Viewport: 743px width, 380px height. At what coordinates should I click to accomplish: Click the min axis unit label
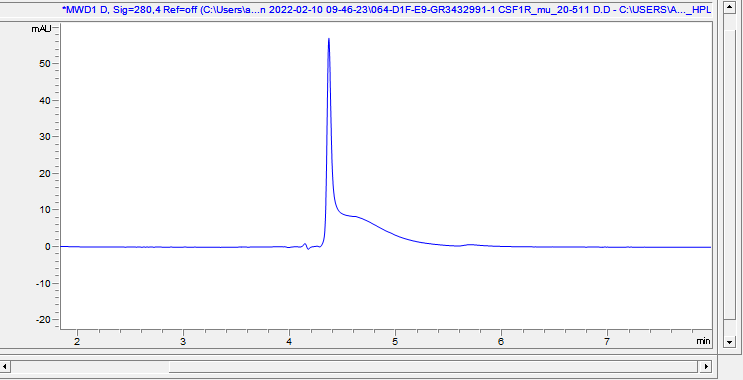(703, 341)
